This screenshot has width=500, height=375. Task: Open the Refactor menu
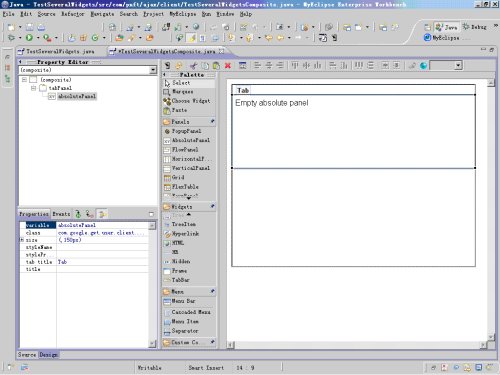click(73, 14)
